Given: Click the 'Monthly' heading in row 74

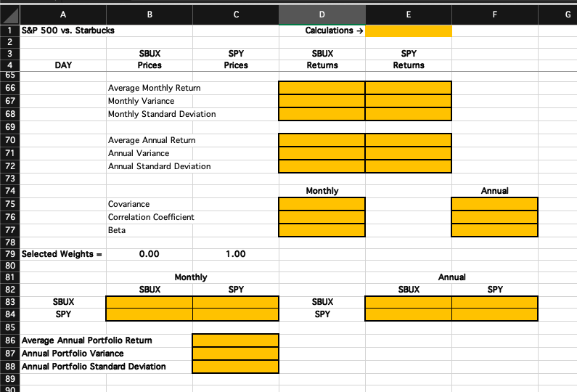Looking at the screenshot, I should tap(322, 191).
